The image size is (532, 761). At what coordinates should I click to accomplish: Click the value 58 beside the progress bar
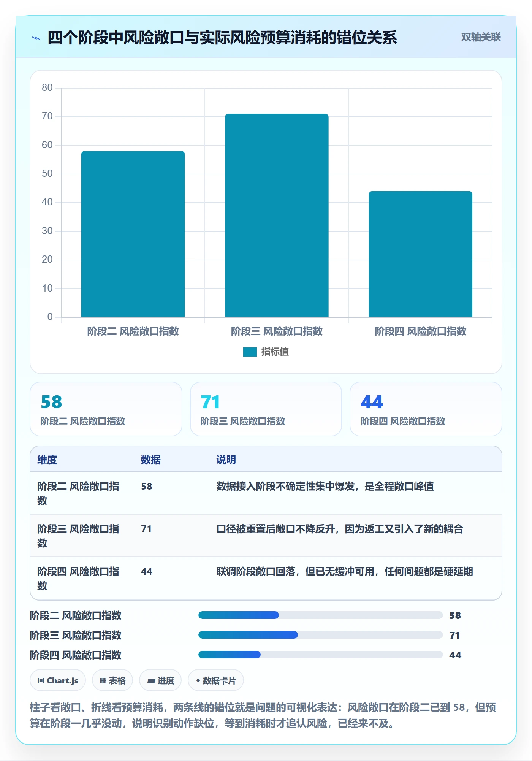tap(455, 615)
